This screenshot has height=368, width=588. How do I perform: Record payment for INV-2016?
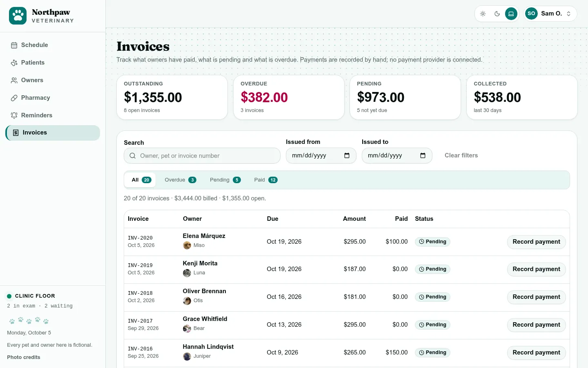(x=536, y=352)
